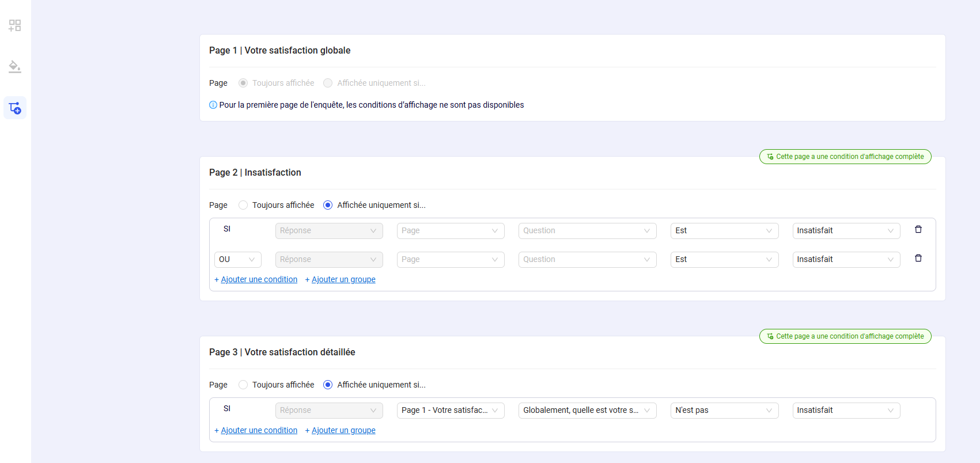Screen dimensions: 980x463
Task: Select 'Toujours affichée' for Page 3
Action: (243, 385)
